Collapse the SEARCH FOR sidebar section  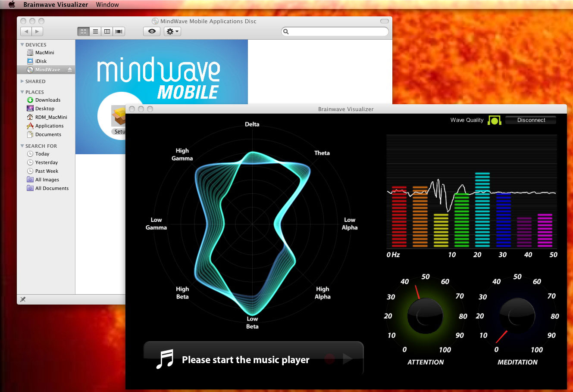(x=22, y=146)
